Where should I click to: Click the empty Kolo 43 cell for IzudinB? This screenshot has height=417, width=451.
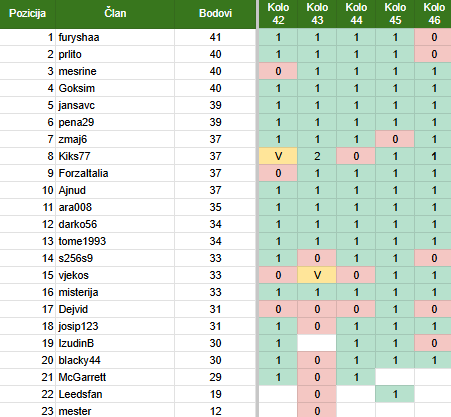[x=317, y=343]
